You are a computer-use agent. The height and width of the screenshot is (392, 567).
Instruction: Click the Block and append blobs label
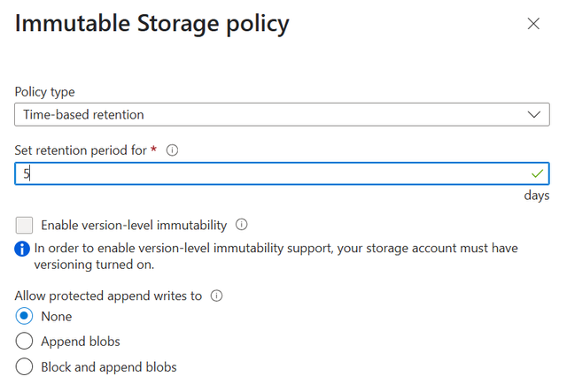pyautogui.click(x=109, y=367)
